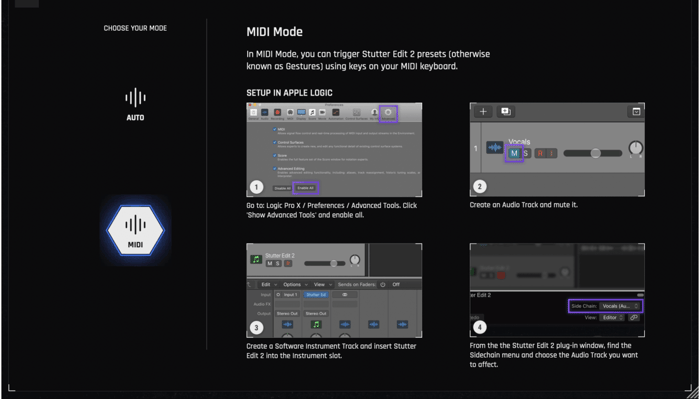Click Mute (M) on the Vocals track image

coord(514,154)
